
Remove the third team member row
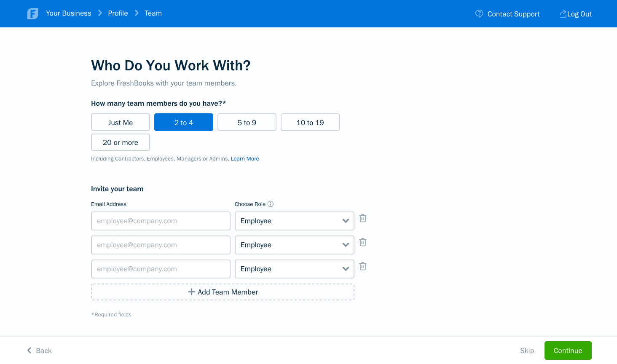pyautogui.click(x=362, y=266)
